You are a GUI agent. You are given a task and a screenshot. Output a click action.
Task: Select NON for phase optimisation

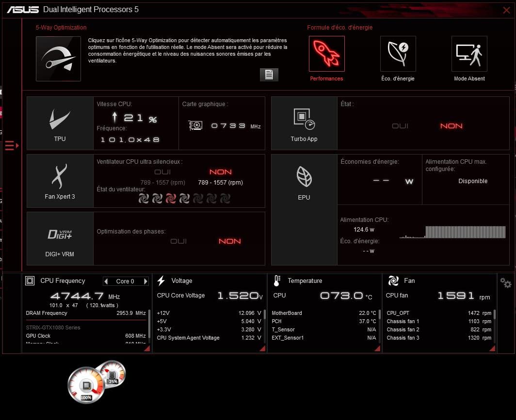coord(230,241)
